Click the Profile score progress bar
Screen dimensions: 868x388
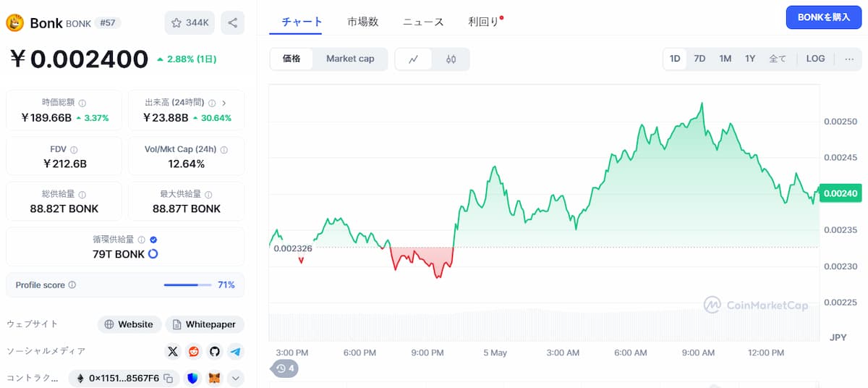188,285
